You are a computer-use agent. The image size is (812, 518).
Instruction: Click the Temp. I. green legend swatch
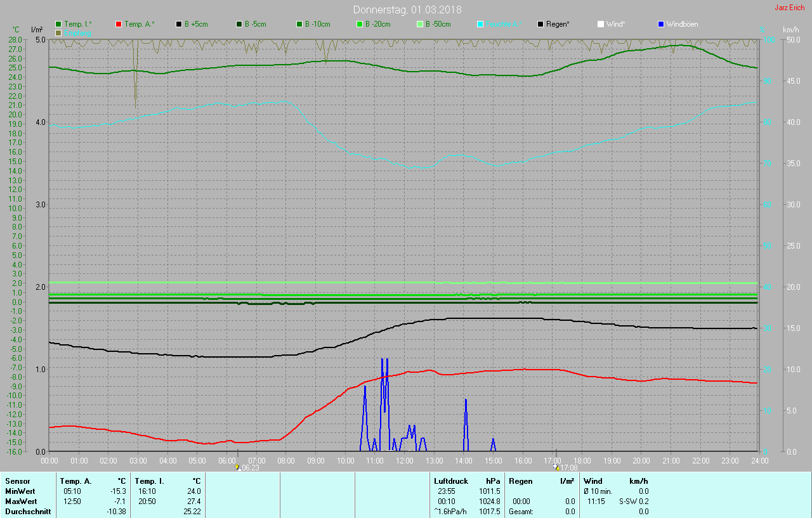[x=59, y=24]
